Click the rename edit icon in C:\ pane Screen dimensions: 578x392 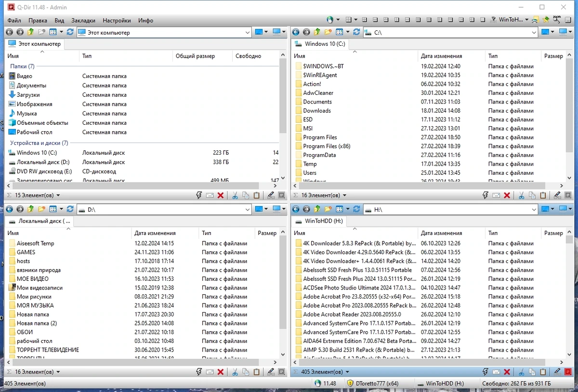[x=557, y=196]
